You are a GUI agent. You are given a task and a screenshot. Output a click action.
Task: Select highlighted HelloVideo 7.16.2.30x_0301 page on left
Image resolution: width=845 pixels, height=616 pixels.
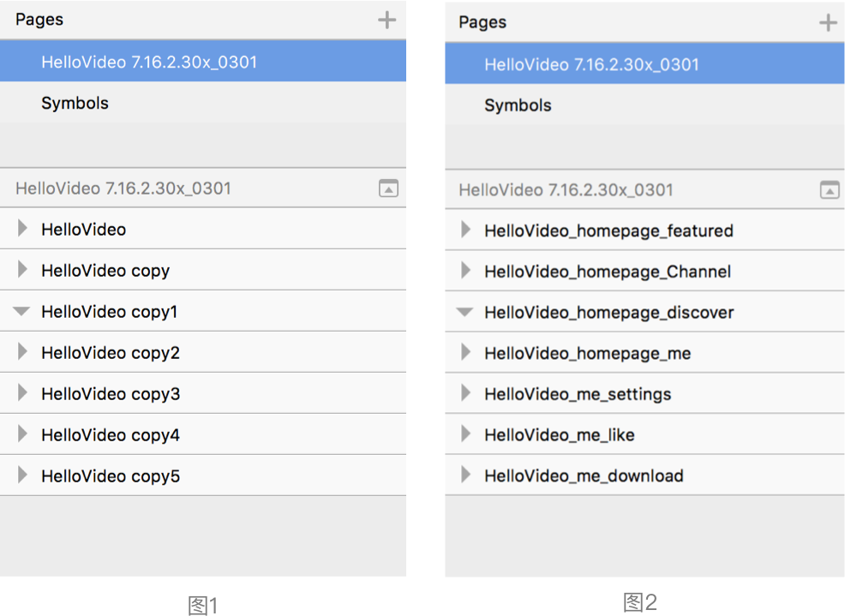click(x=149, y=62)
